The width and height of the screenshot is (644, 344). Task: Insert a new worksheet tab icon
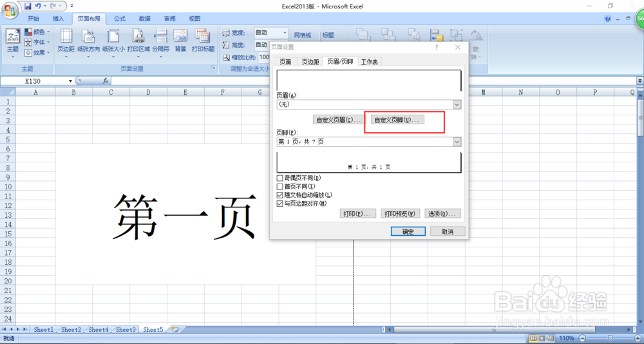pyautogui.click(x=176, y=329)
